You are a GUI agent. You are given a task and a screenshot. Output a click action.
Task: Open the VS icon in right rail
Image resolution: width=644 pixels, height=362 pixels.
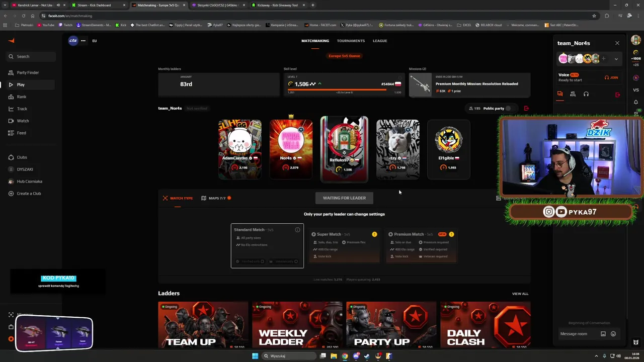coord(636,90)
